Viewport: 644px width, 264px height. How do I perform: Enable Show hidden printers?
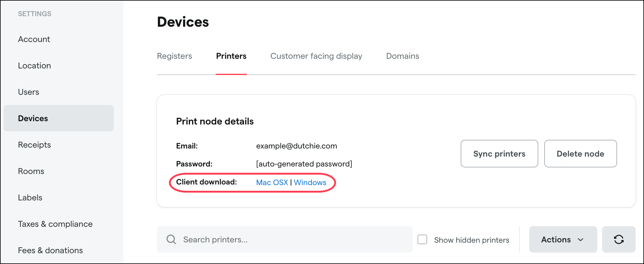422,239
